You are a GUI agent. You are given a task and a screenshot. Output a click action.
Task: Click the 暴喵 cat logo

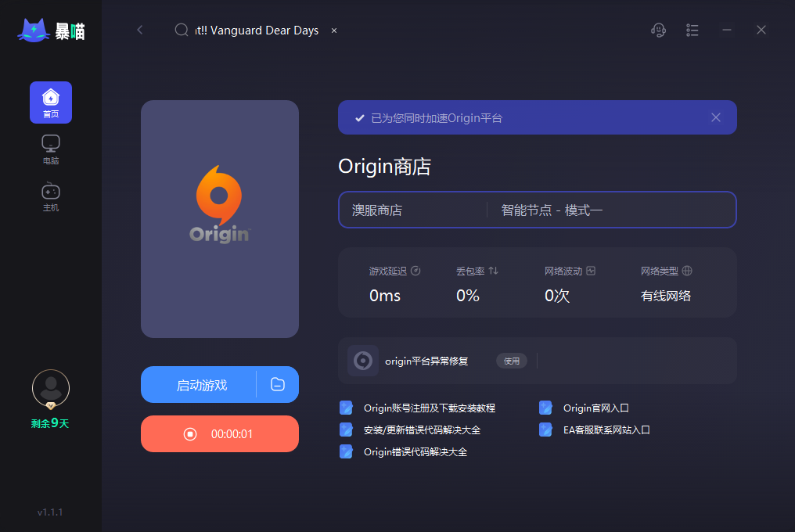[51, 31]
